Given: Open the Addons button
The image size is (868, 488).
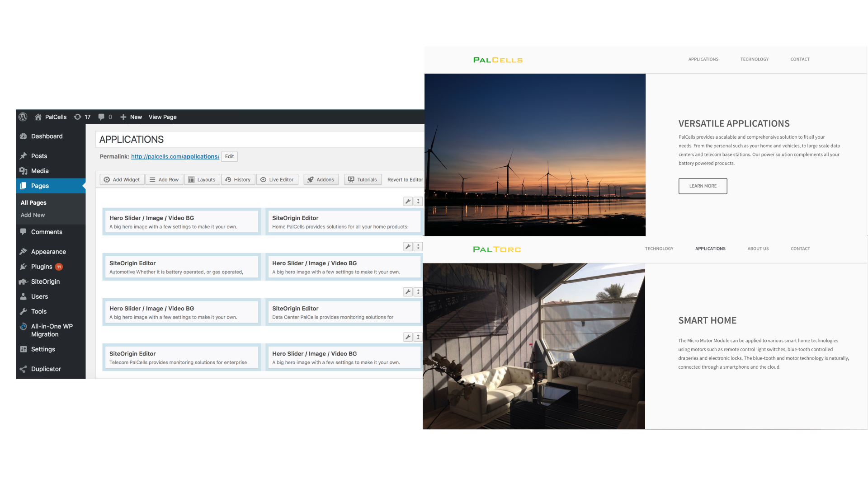Looking at the screenshot, I should (x=321, y=179).
